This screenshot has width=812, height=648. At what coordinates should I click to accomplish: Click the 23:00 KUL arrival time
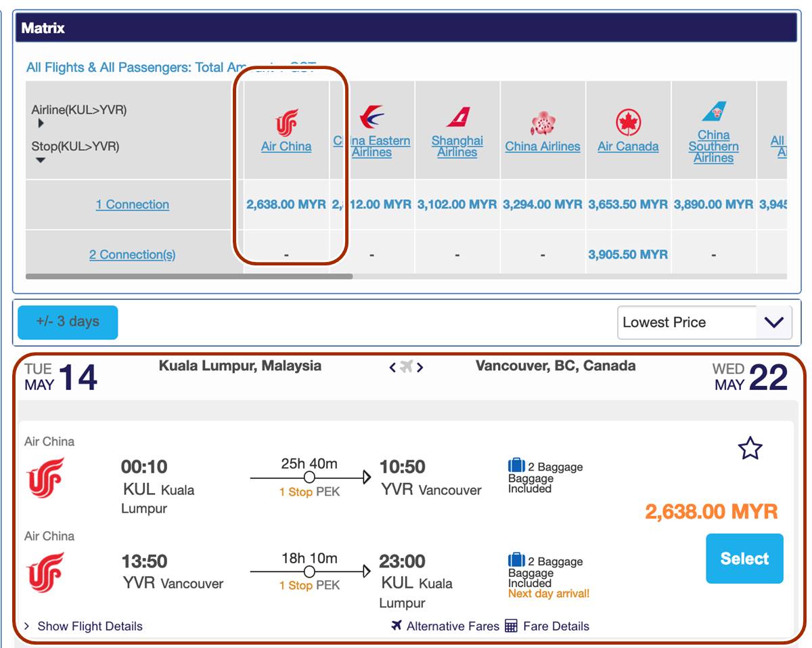pyautogui.click(x=403, y=561)
